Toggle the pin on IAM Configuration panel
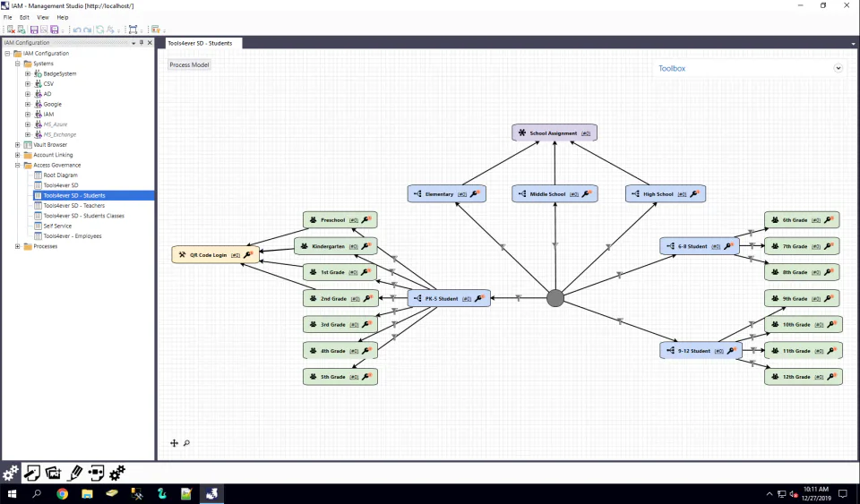 click(x=142, y=42)
